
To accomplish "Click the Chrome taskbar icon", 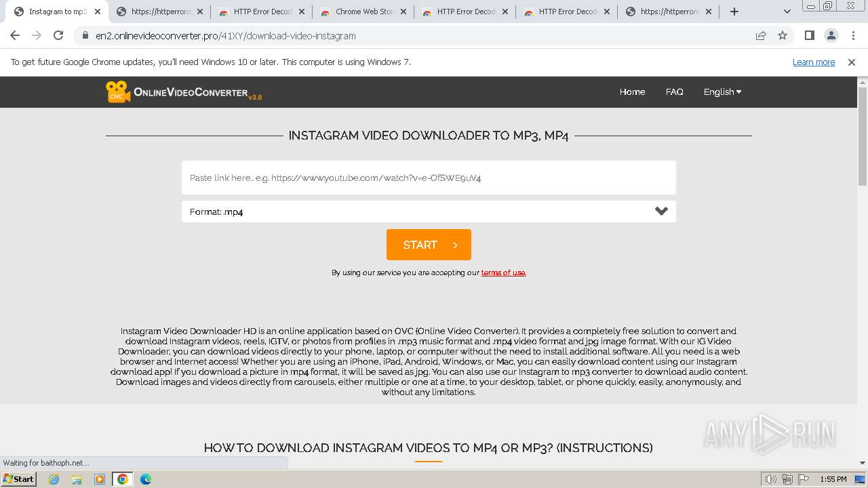I will coord(123,479).
